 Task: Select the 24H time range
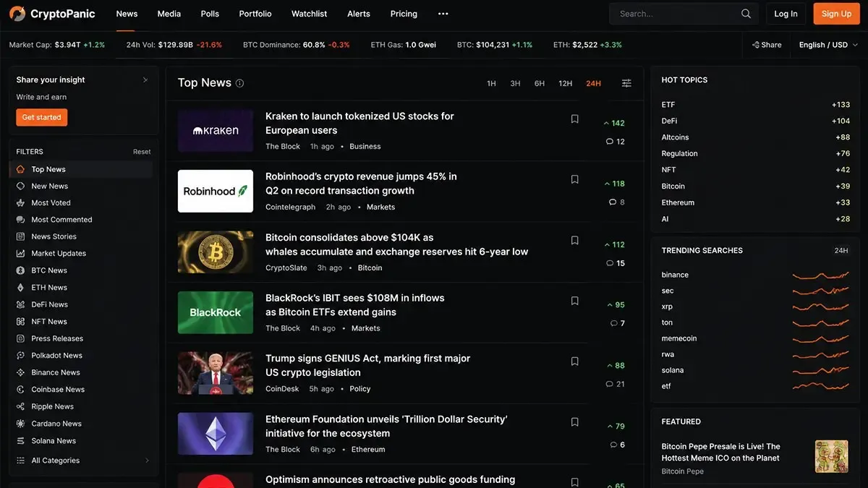click(x=593, y=84)
